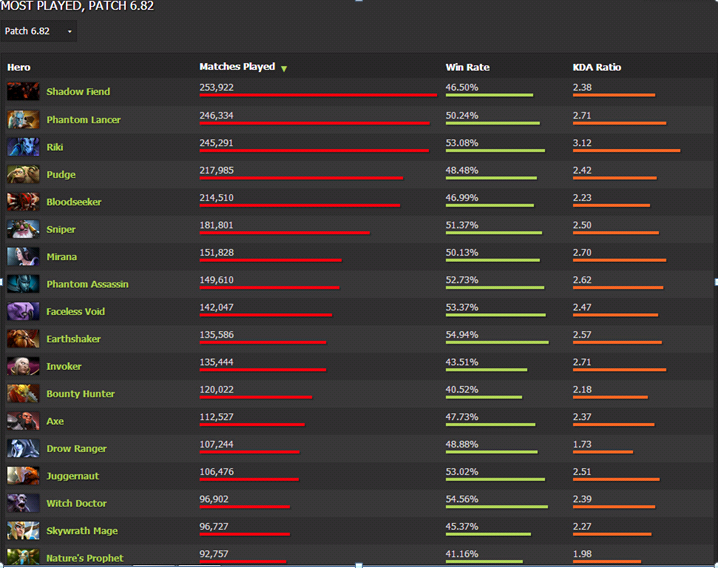The height and width of the screenshot is (568, 718).
Task: Click the Phantom Lancer hero portrait icon
Action: click(x=23, y=120)
